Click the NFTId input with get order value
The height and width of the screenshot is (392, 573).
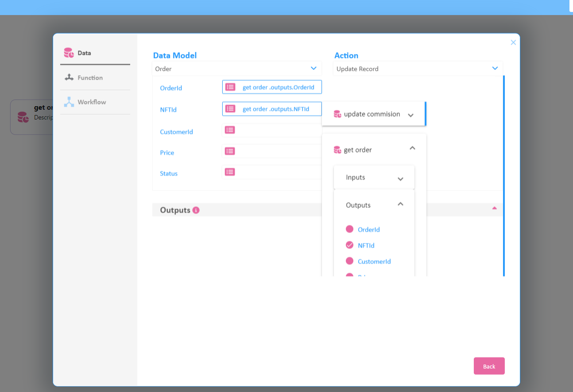point(272,108)
